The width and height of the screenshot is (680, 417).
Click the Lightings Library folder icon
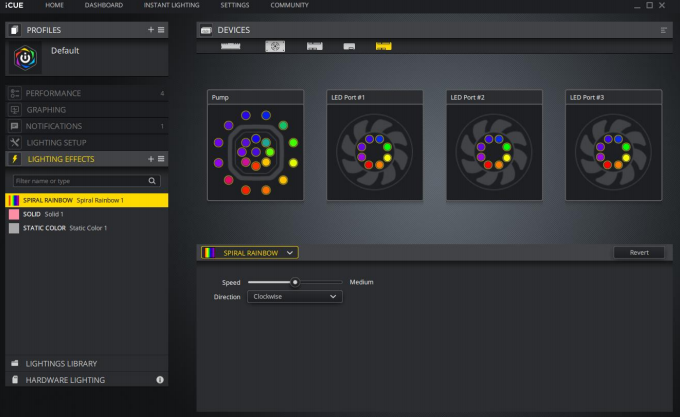(15, 363)
